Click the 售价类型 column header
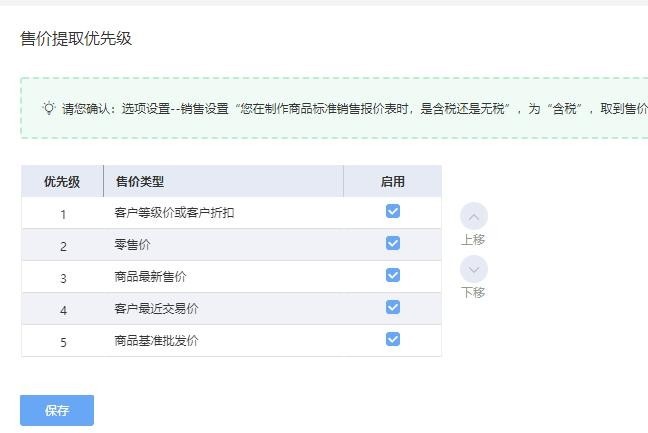Viewport: 648px width, 433px height. click(223, 181)
